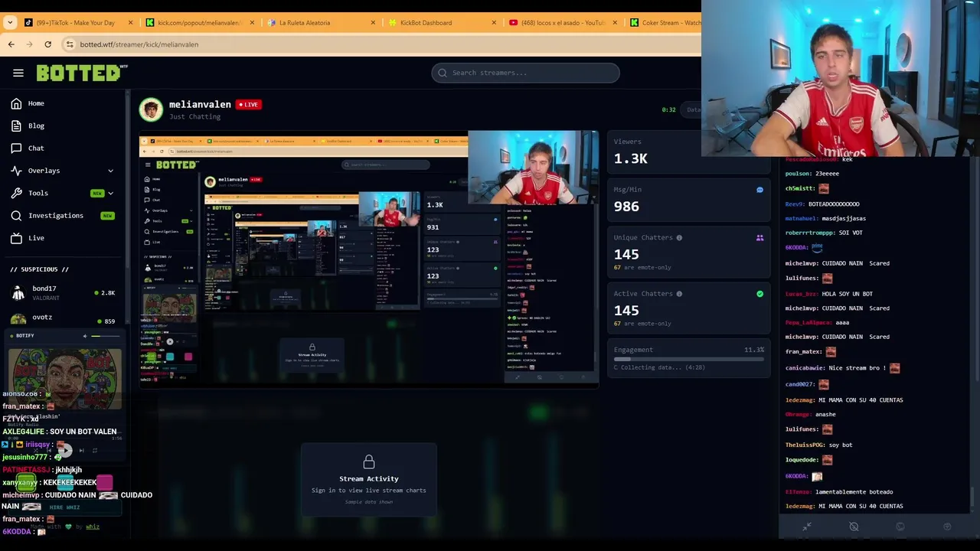The image size is (980, 551).
Task: Expand the Tools submenu chevron
Action: (110, 193)
